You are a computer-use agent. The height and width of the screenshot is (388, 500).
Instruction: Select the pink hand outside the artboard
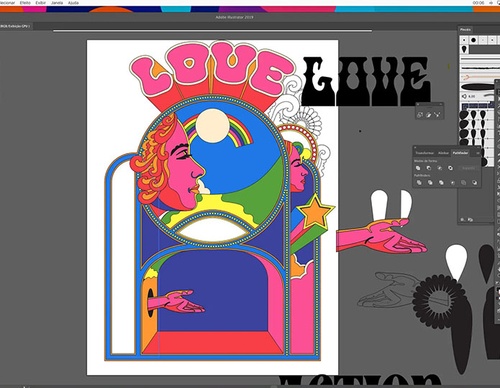pos(382,236)
